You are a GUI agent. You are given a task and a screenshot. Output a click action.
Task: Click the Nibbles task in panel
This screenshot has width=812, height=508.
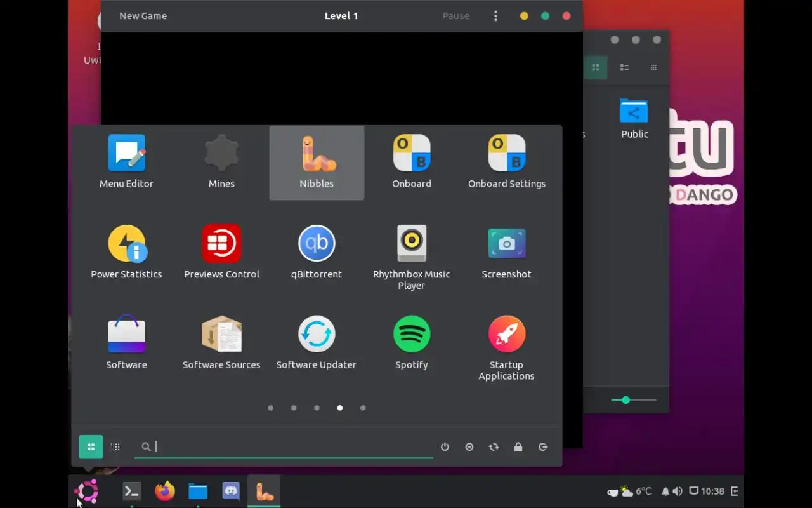[x=264, y=491]
